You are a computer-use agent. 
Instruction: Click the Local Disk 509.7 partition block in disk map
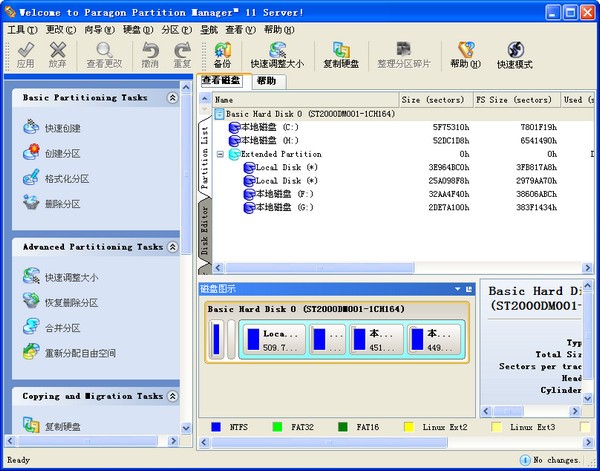click(x=274, y=340)
